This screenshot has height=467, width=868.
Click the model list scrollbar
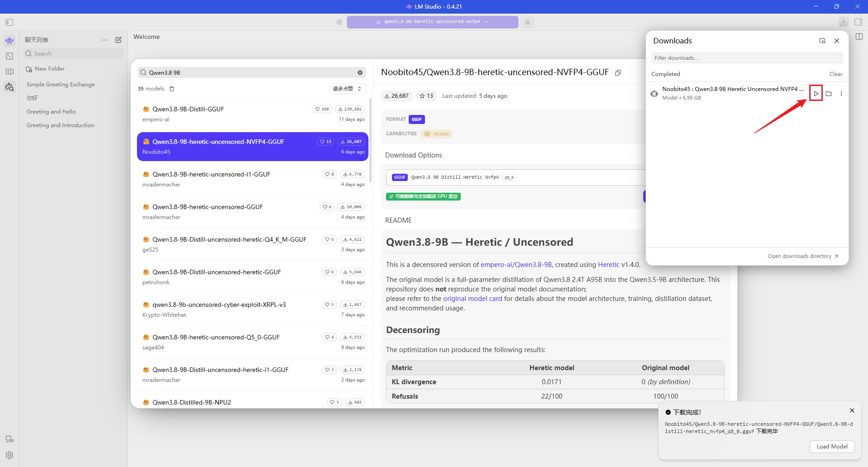371,140
